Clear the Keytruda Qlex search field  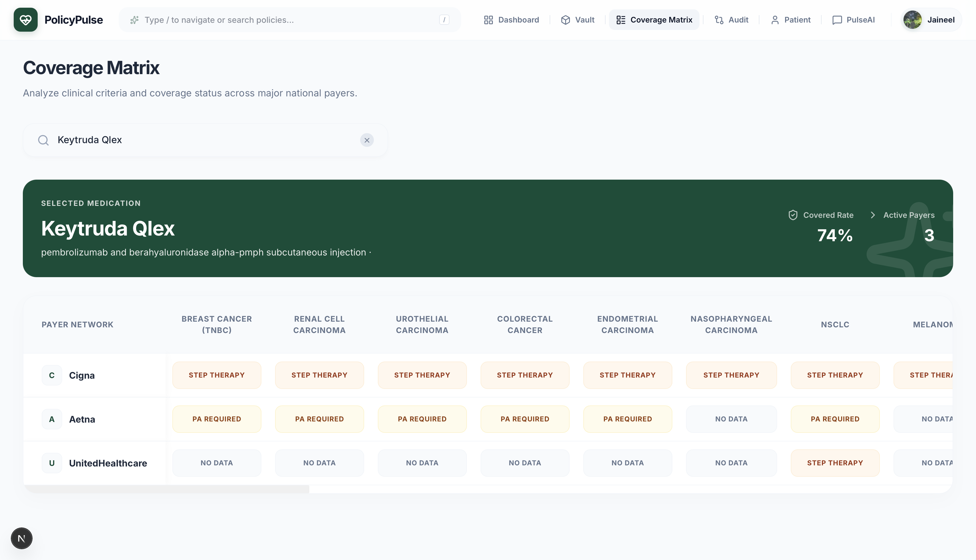coord(367,140)
